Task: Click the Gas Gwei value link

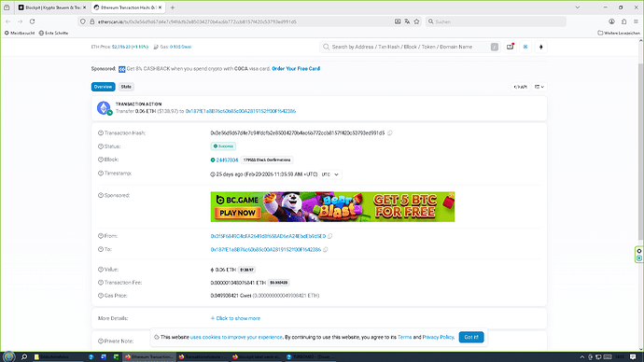Action: (181, 47)
